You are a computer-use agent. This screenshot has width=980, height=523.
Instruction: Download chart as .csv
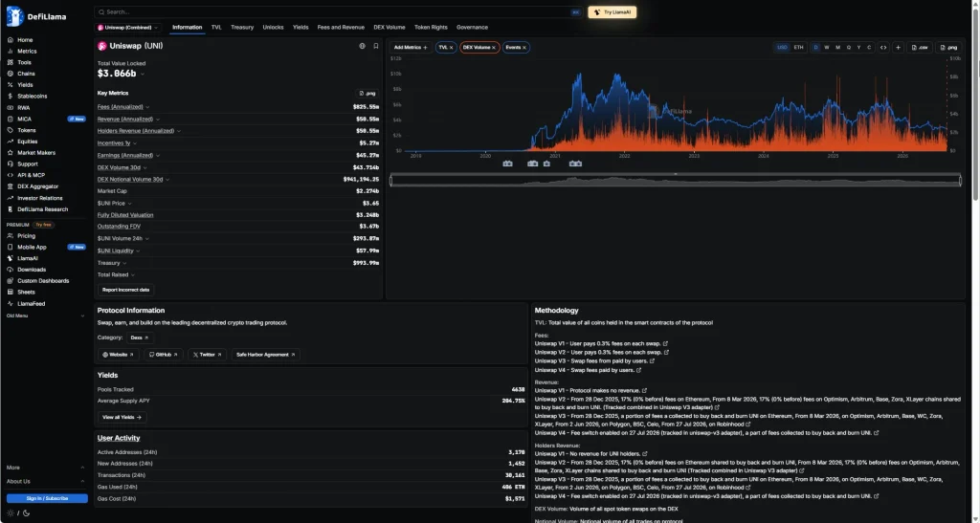click(x=920, y=48)
